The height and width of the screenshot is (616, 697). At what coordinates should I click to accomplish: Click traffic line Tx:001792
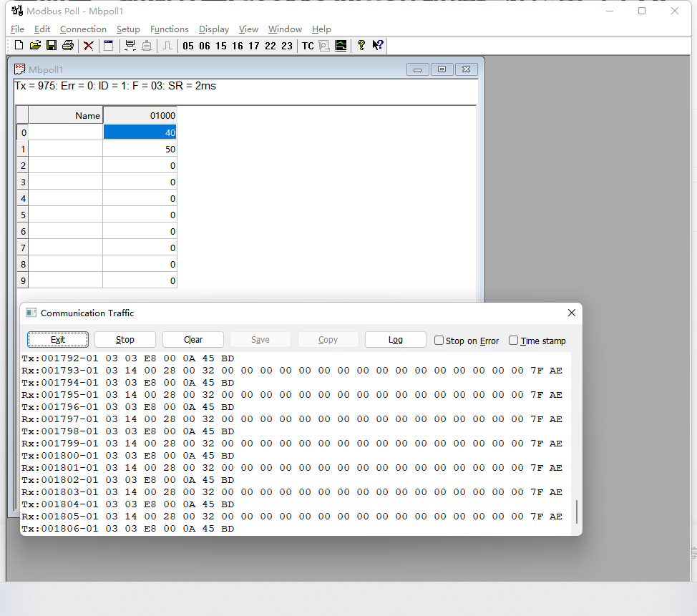click(x=128, y=358)
